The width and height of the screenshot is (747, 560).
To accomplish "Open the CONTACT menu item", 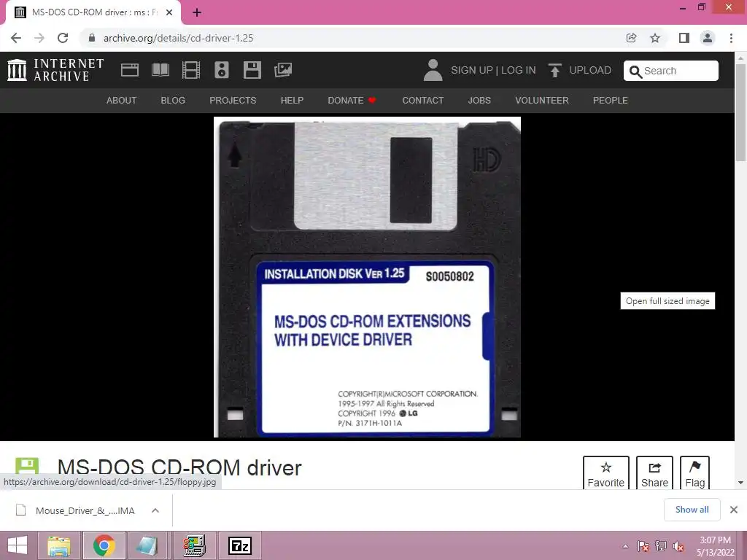I will (422, 101).
